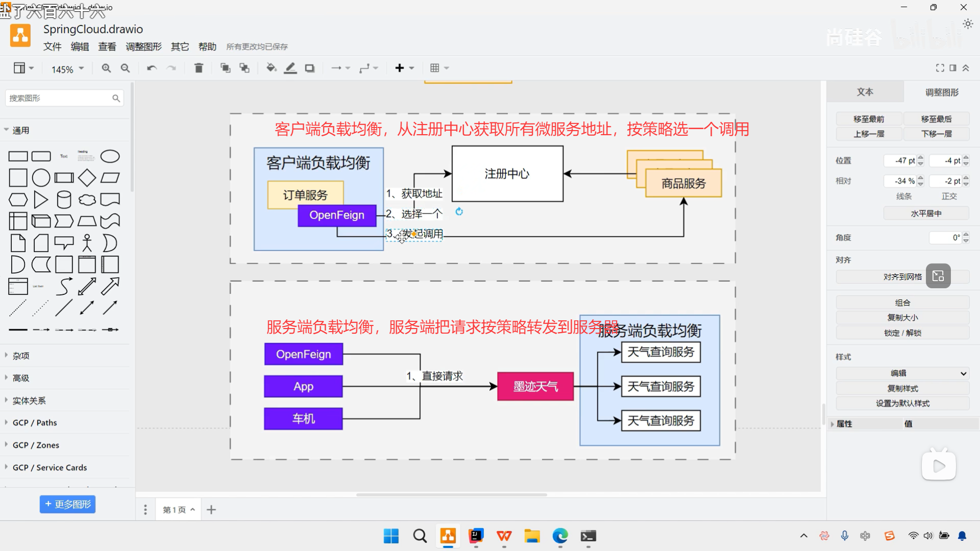Select the bidirectional arrow shape

coord(87,286)
